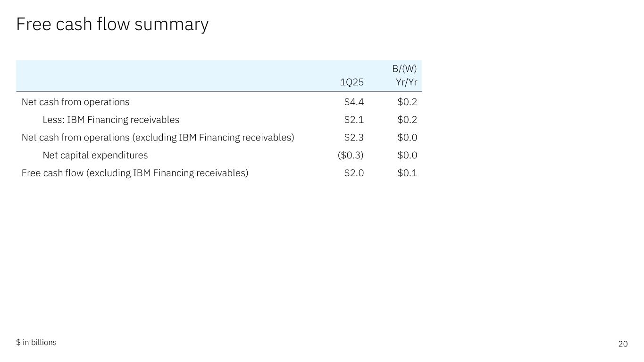Click the Yr/Yr value for Less: IBM Financing receivables
The height and width of the screenshot is (362, 644).
[407, 120]
